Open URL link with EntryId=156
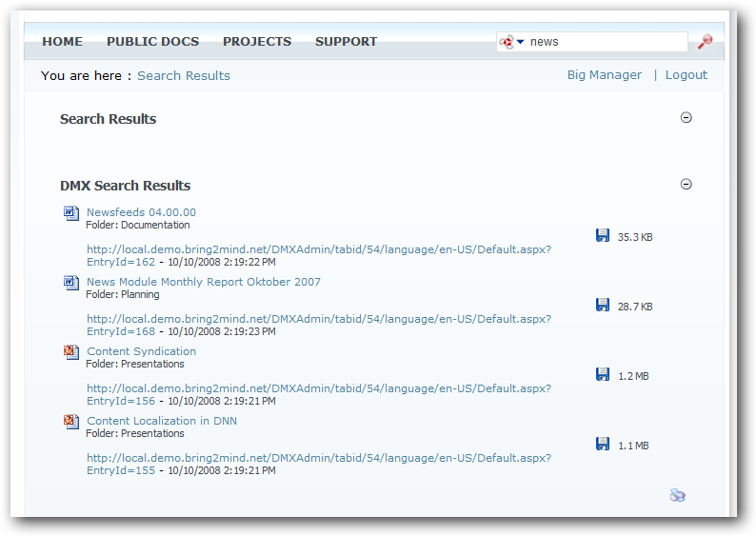This screenshot has width=756, height=536. (x=319, y=394)
